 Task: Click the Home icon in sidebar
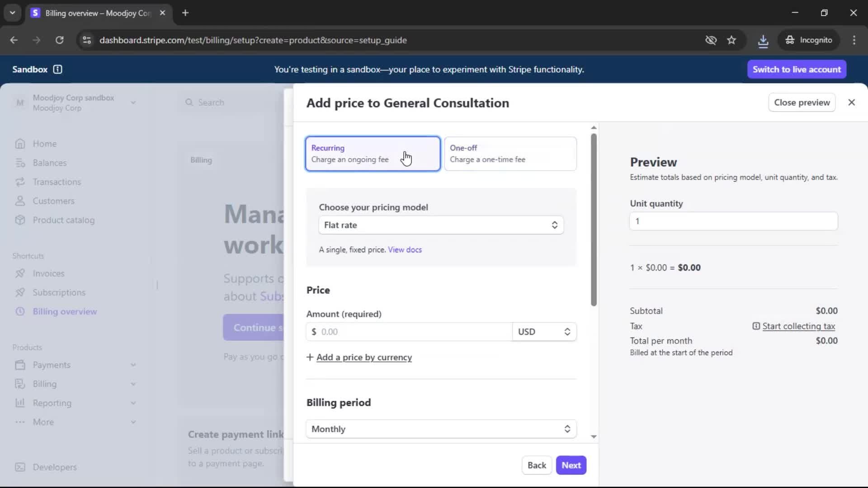(x=20, y=144)
